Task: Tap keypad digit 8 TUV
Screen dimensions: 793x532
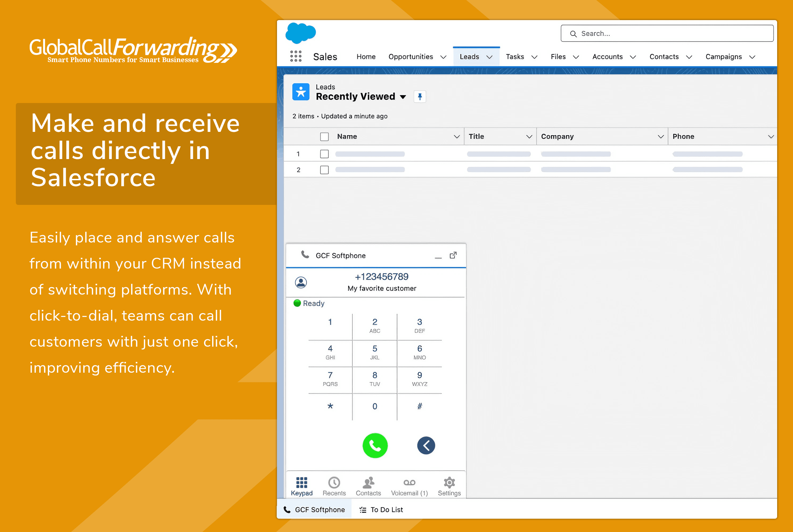Action: click(x=375, y=379)
